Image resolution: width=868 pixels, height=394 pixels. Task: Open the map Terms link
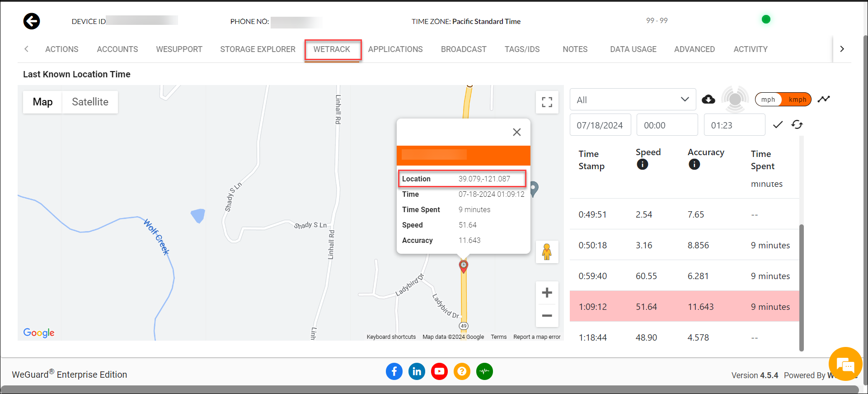(x=499, y=337)
